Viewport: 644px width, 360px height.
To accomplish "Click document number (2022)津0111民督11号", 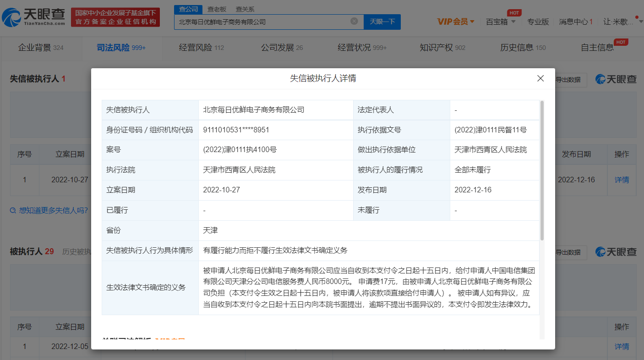I will click(x=491, y=130).
